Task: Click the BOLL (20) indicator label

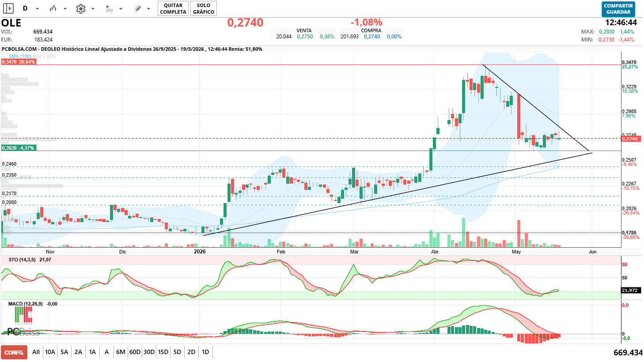Action: [x=44, y=56]
